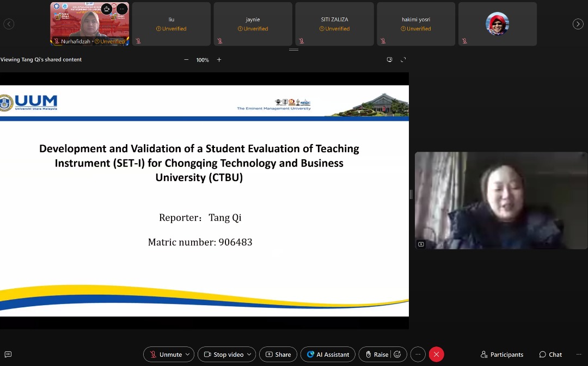Increase shared content zoom with plus control
588x366 pixels.
click(219, 60)
